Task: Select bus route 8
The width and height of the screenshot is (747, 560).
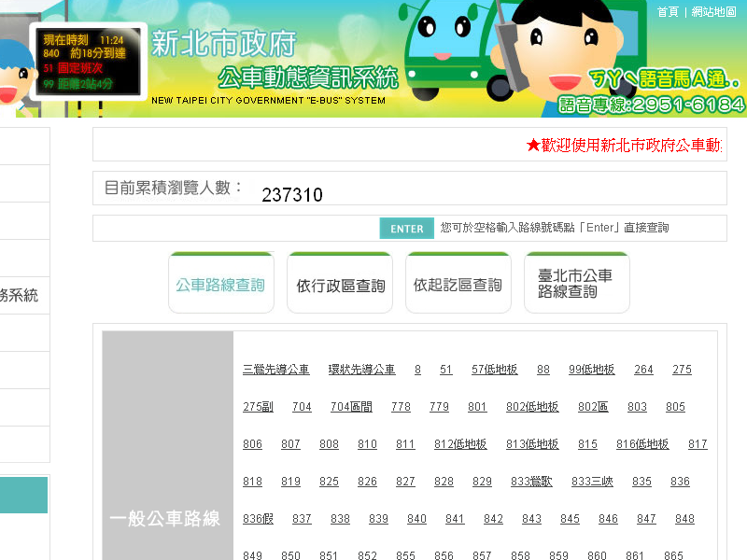Action: (417, 370)
